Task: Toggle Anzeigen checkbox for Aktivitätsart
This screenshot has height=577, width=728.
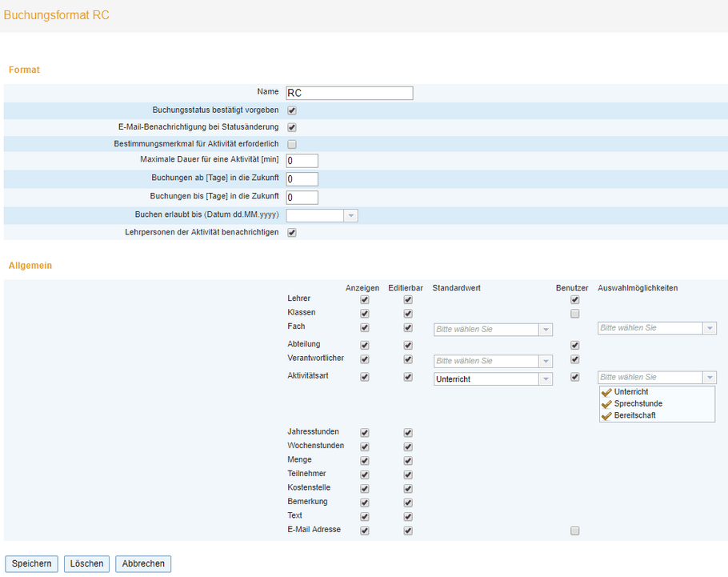Action: tap(365, 377)
